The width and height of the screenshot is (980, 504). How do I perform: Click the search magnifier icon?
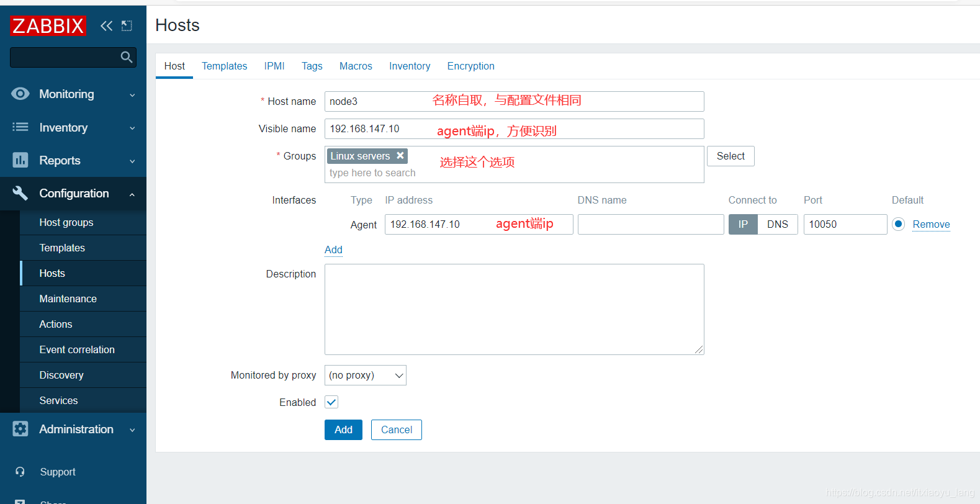(x=127, y=57)
